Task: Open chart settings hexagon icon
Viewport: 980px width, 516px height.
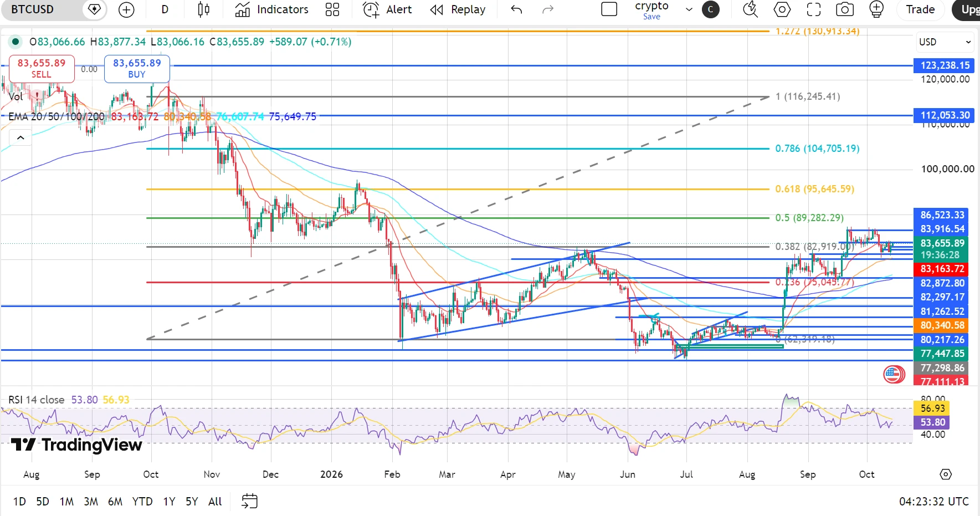Action: [x=782, y=9]
